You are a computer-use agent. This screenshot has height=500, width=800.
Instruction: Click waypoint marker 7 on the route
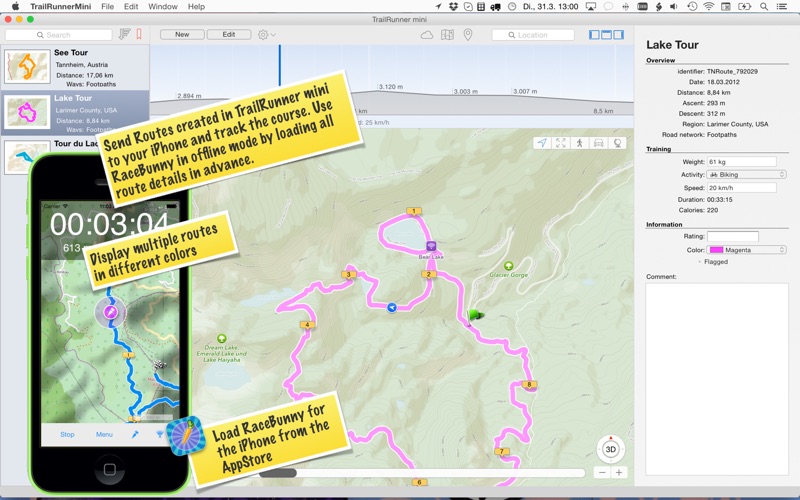(502, 452)
